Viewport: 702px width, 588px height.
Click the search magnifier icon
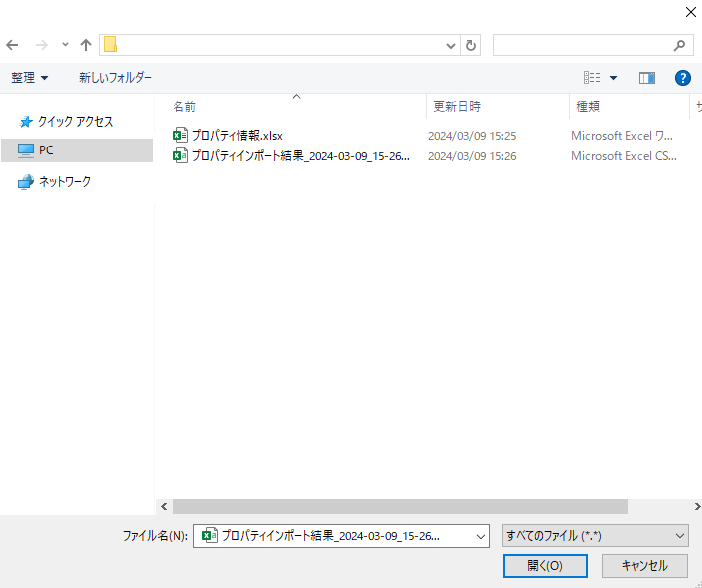click(x=680, y=45)
